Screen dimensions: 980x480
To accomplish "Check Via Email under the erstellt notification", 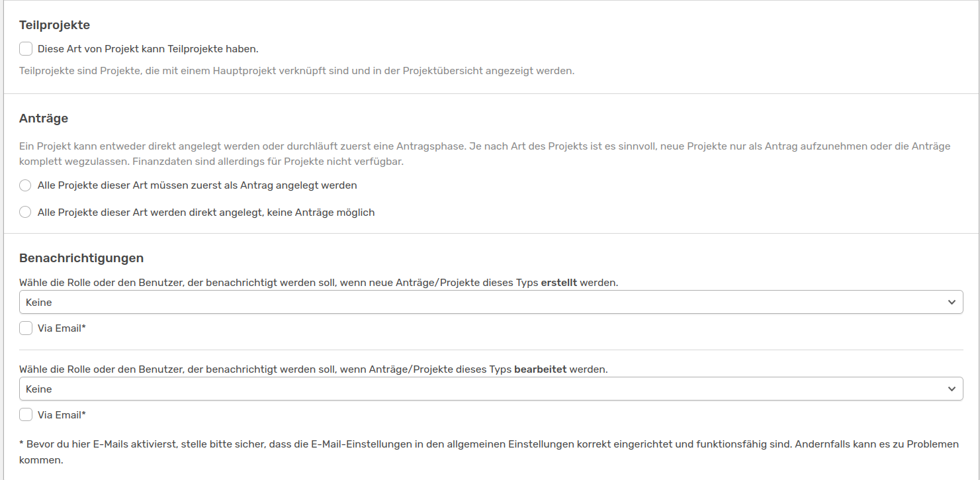I will pos(25,328).
